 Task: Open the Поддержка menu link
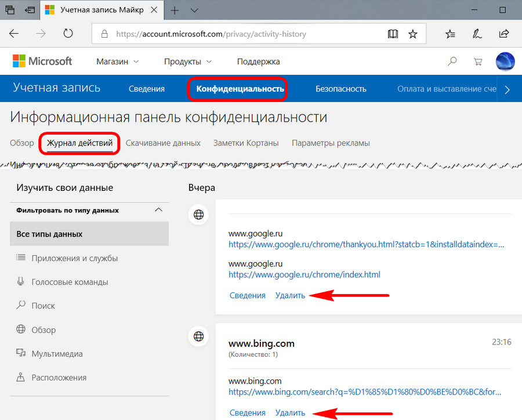point(258,61)
